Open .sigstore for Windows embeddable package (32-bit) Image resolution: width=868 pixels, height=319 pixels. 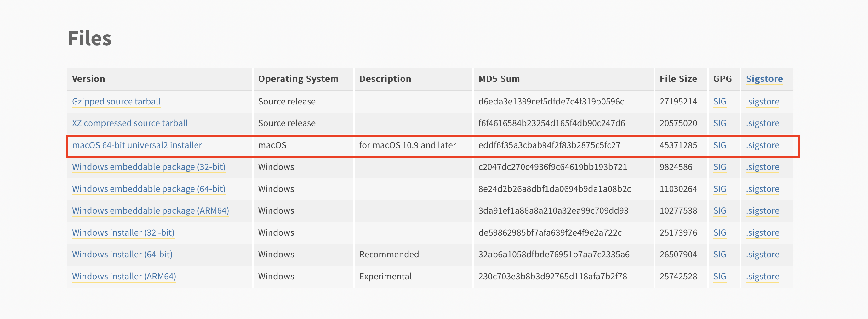762,167
